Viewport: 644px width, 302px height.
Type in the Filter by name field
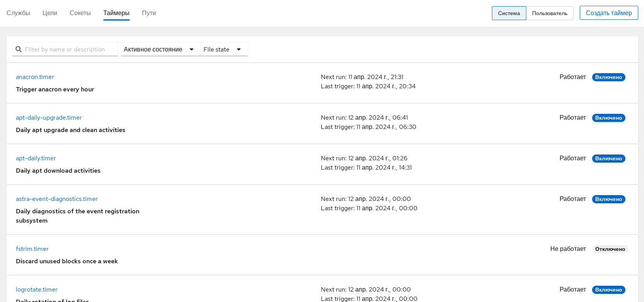[x=70, y=49]
